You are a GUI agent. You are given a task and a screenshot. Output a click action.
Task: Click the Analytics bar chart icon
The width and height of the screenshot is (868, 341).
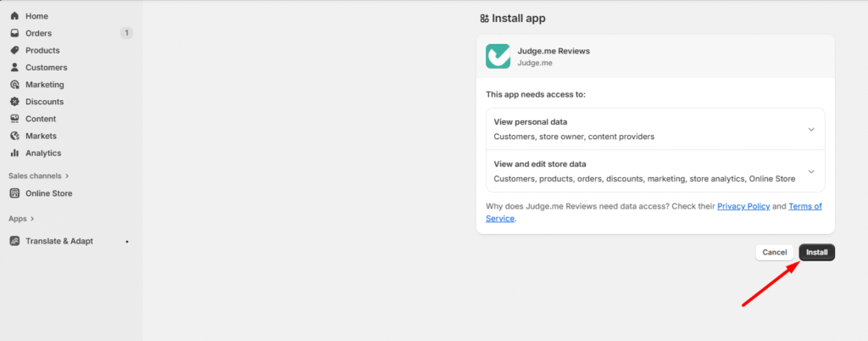(x=14, y=153)
